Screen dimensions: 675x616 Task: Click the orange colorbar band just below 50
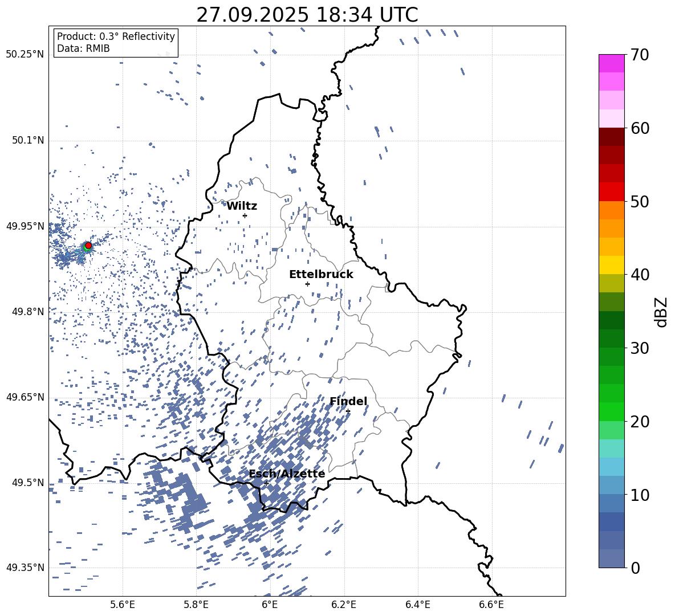pos(611,210)
